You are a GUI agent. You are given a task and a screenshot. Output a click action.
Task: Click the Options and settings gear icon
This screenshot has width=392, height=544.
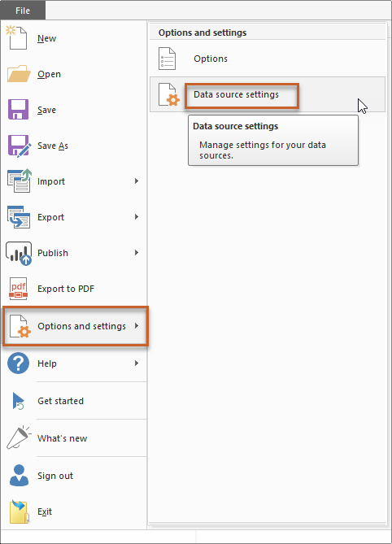coord(20,326)
